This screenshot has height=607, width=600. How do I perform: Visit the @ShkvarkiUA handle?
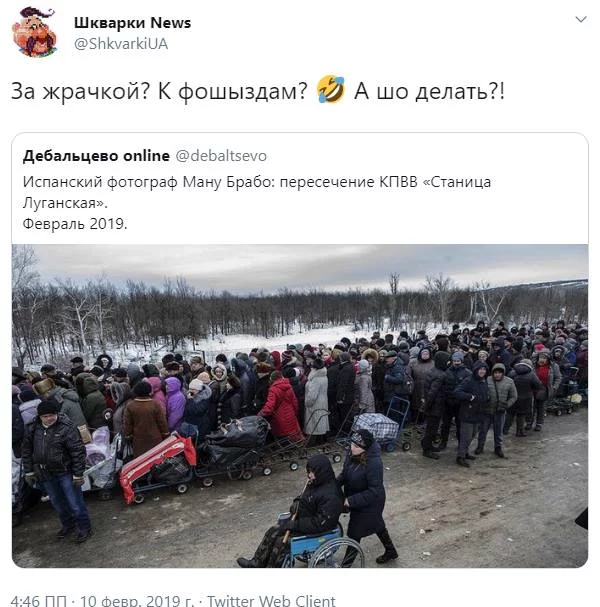(121, 44)
